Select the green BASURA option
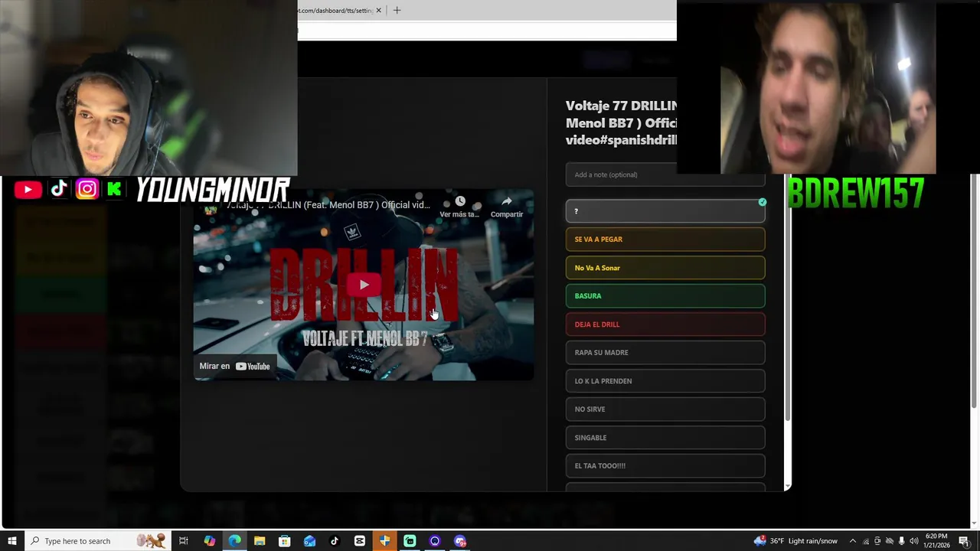The image size is (980, 551). 665,296
